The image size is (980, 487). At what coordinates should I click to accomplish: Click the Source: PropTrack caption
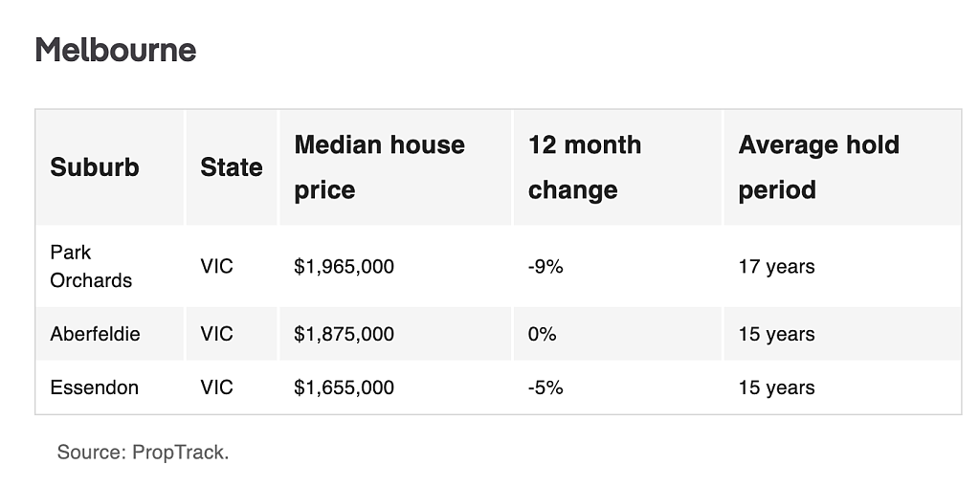click(144, 452)
